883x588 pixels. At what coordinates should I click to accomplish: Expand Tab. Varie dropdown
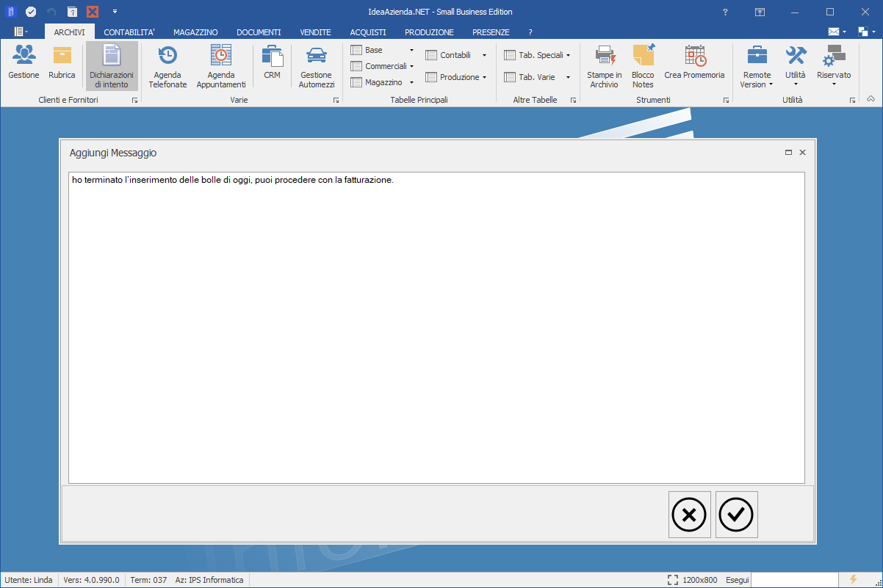pos(537,77)
